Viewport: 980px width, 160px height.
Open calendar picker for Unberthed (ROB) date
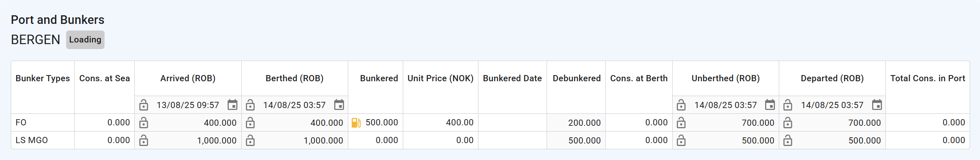770,105
